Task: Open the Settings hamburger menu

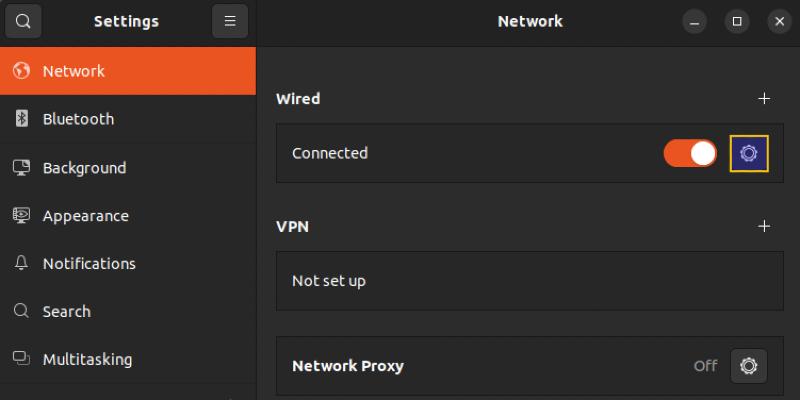Action: coord(230,21)
